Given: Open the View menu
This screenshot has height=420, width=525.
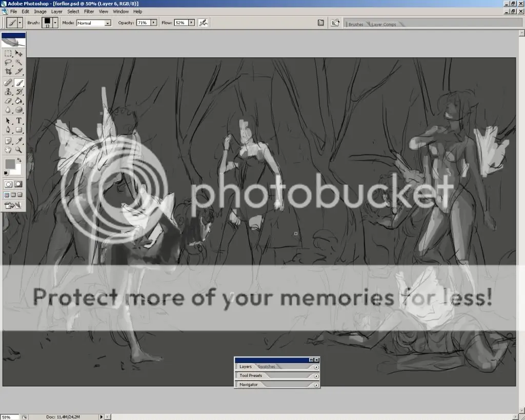Looking at the screenshot, I should pyautogui.click(x=104, y=11).
